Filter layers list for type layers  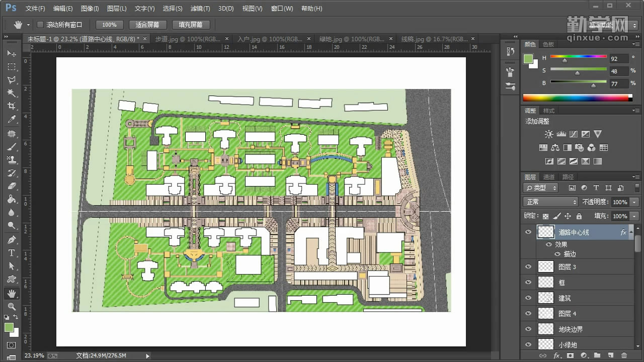point(596,188)
